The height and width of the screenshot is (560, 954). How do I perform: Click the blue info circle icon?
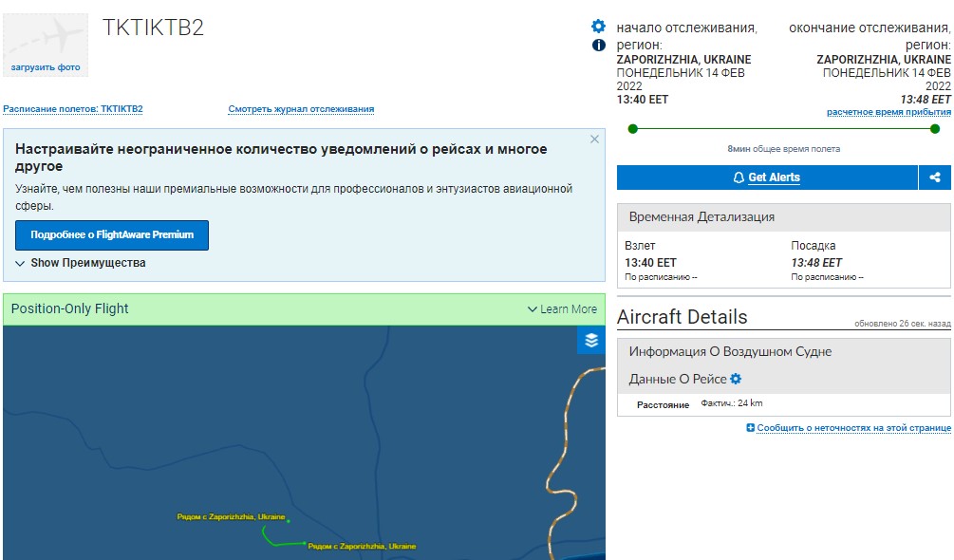[599, 45]
